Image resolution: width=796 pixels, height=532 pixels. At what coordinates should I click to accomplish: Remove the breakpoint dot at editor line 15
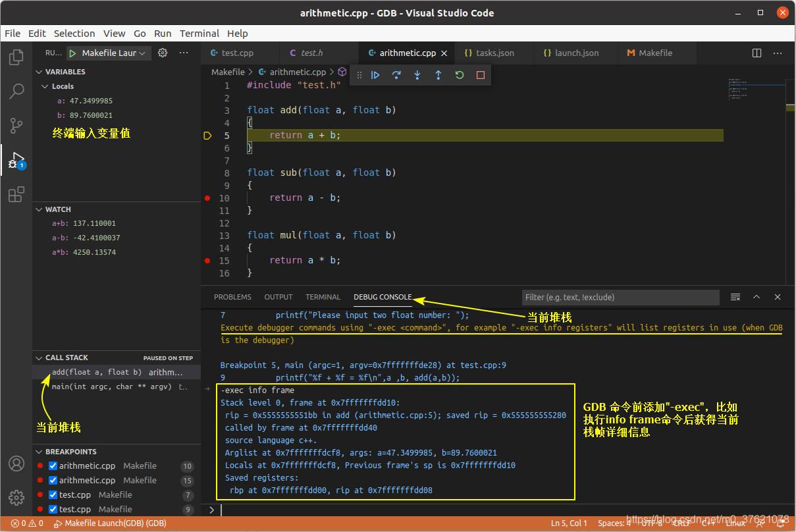207,261
